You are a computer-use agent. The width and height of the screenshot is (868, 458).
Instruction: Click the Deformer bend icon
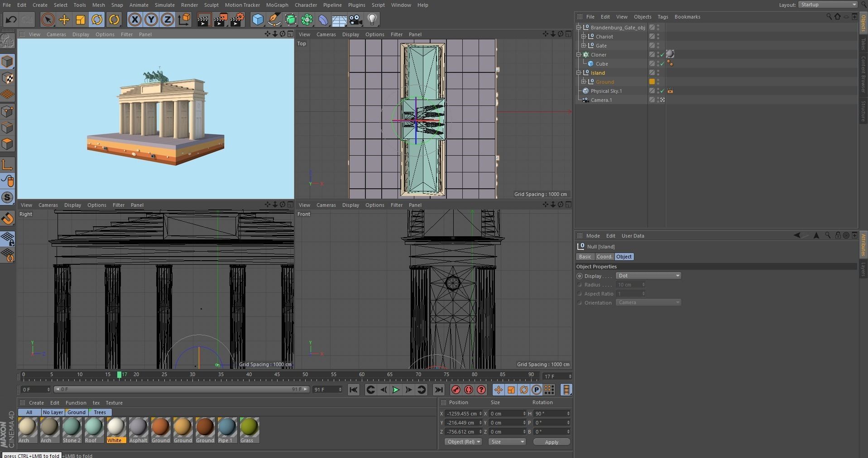click(x=323, y=19)
